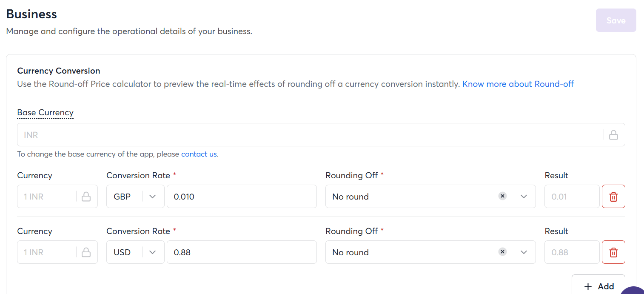Expand Rounding Off dropdown for GBP row
Viewport: 644px width, 294px height.
pyautogui.click(x=524, y=197)
